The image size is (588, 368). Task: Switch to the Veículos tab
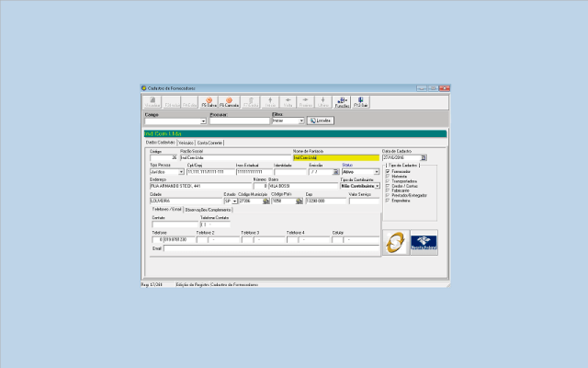pyautogui.click(x=186, y=143)
